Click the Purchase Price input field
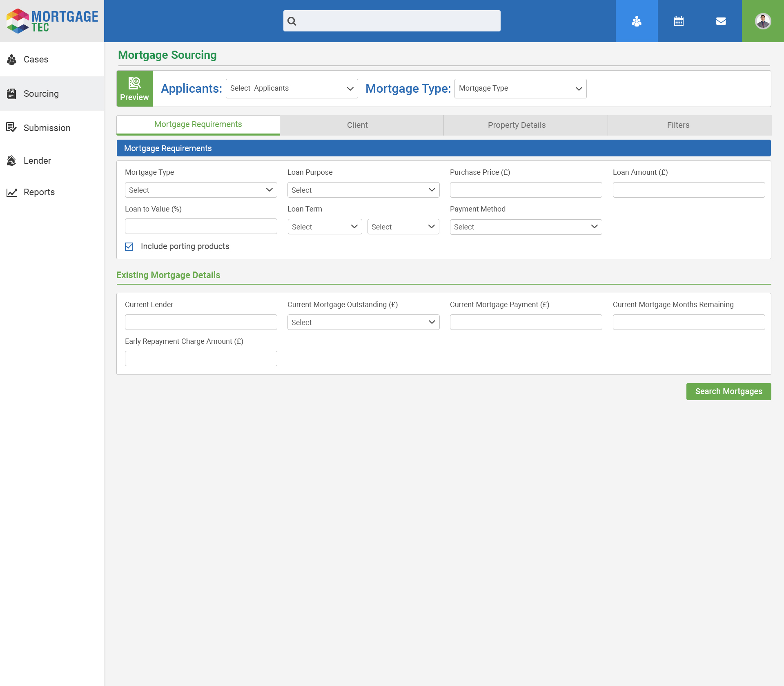Viewport: 784px width, 686px height. pos(526,190)
